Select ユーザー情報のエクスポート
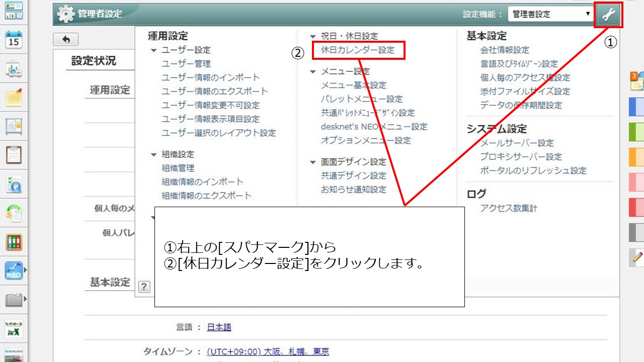Screen dimensions: 644x362 (x=215, y=92)
